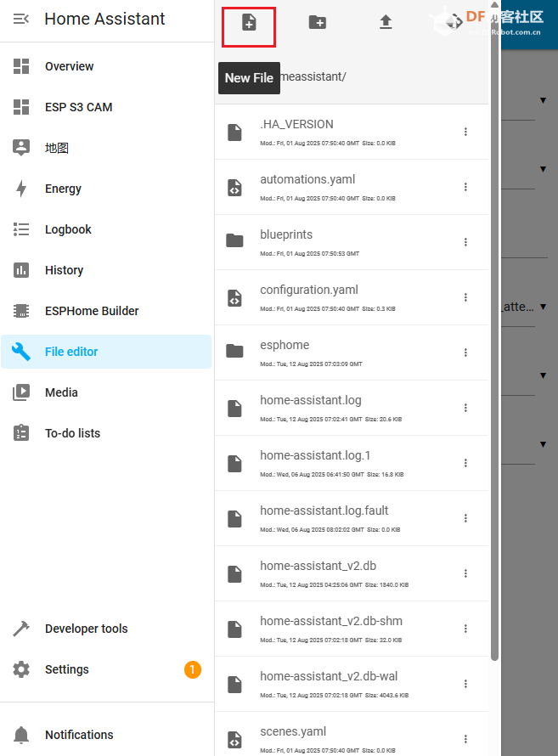Open the Notifications panel

coord(106,734)
